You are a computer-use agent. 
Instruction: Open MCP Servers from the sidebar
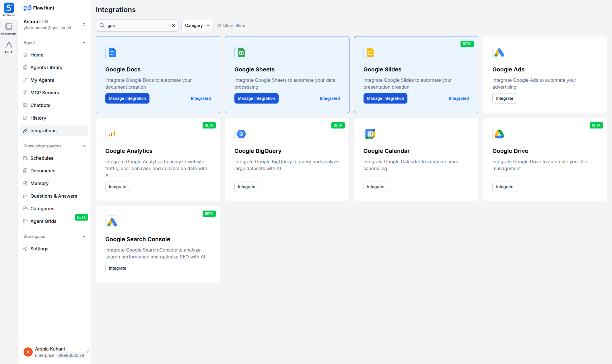tap(45, 92)
